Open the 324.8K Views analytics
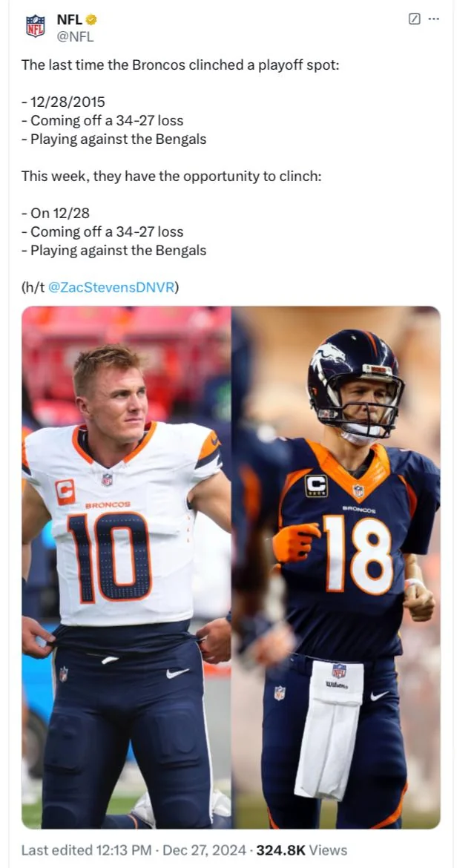The width and height of the screenshot is (474, 868). 302,849
